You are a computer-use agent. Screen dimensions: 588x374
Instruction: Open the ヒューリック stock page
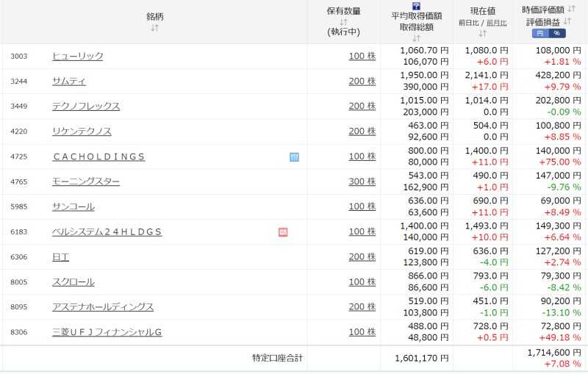click(78, 57)
